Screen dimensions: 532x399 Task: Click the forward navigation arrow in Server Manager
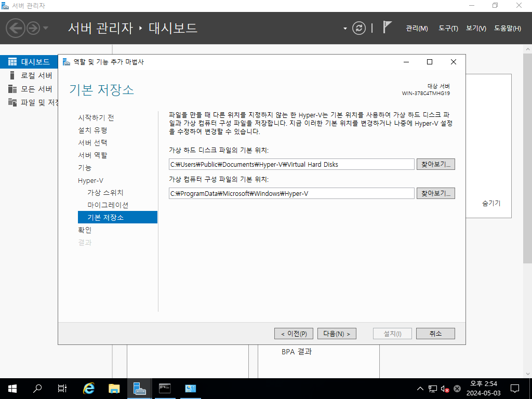pyautogui.click(x=33, y=28)
